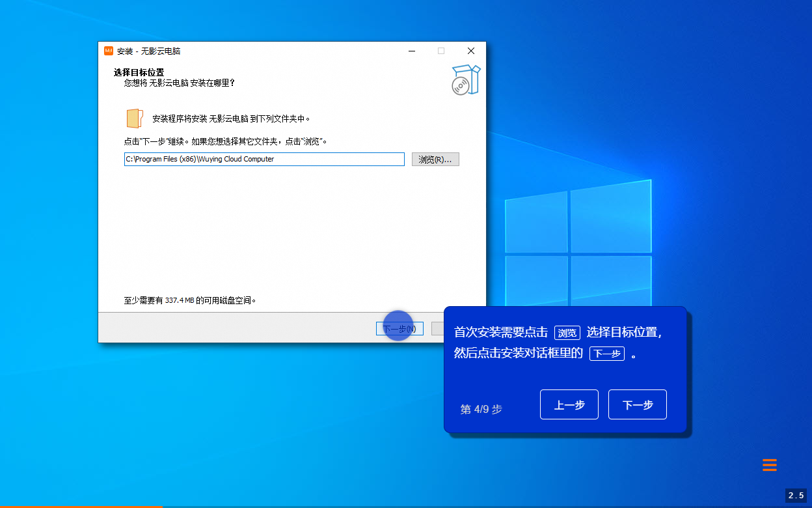Viewport: 812px width, 508px height.
Task: Click the 2.5 indicator on the taskbar
Action: coord(796,495)
